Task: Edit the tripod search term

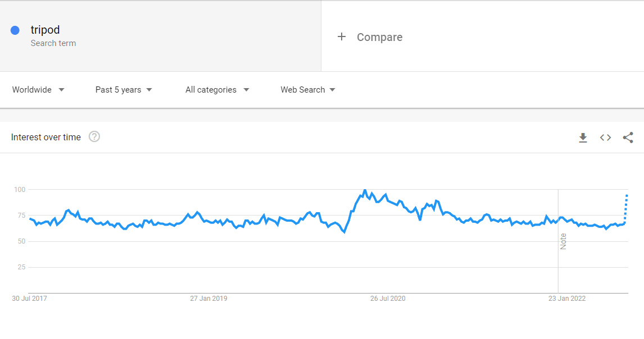Action: [45, 30]
